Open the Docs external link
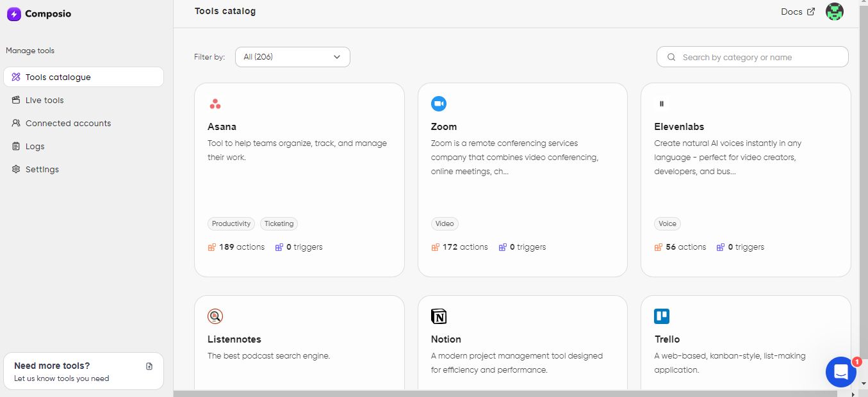 798,12
